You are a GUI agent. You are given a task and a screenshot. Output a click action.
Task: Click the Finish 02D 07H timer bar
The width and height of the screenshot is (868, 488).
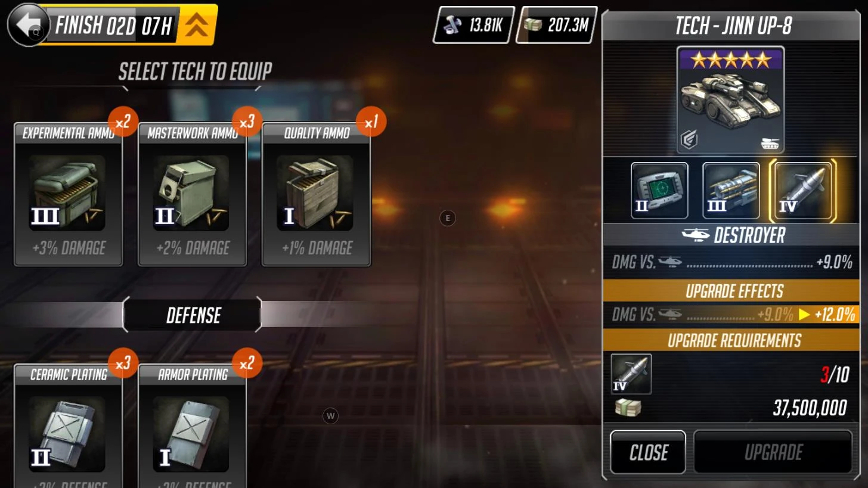click(113, 26)
